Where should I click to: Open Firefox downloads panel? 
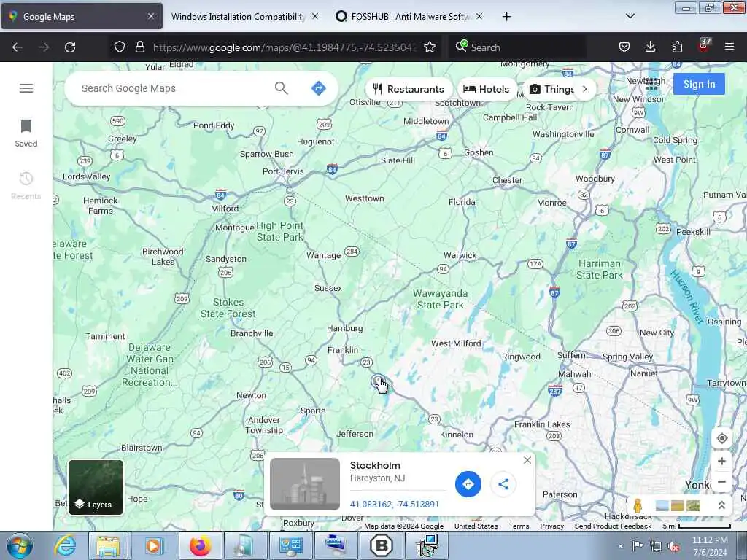pos(650,47)
